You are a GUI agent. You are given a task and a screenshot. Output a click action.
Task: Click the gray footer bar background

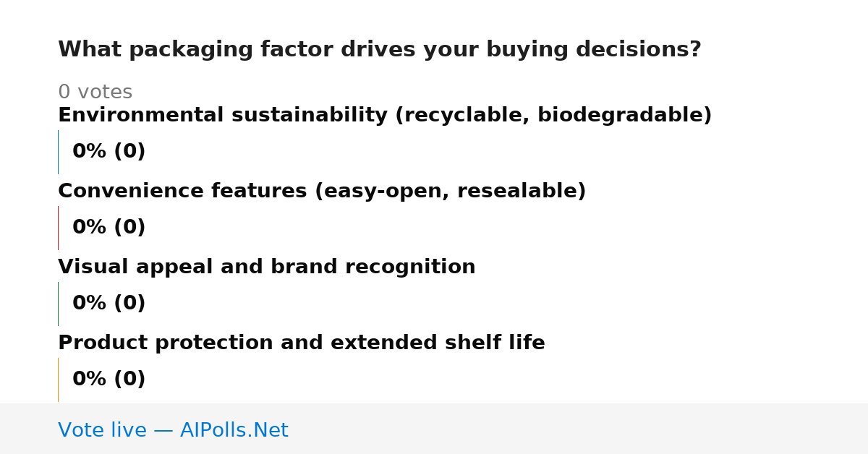tap(579, 429)
